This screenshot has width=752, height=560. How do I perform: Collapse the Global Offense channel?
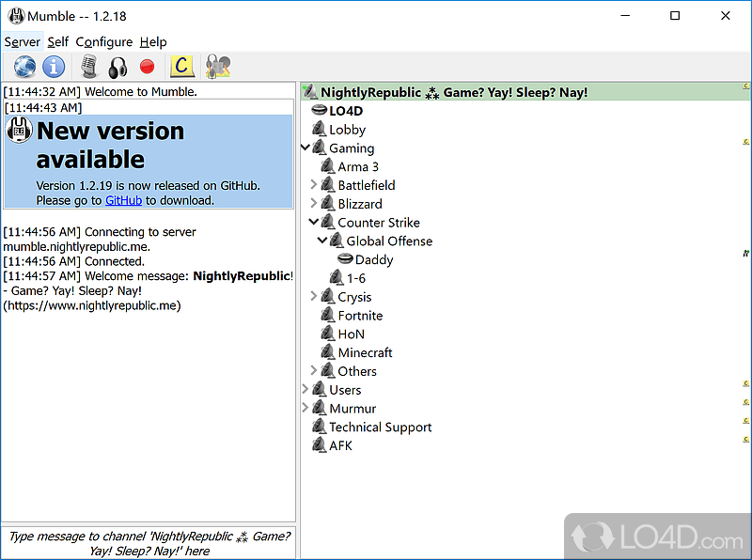pyautogui.click(x=322, y=241)
